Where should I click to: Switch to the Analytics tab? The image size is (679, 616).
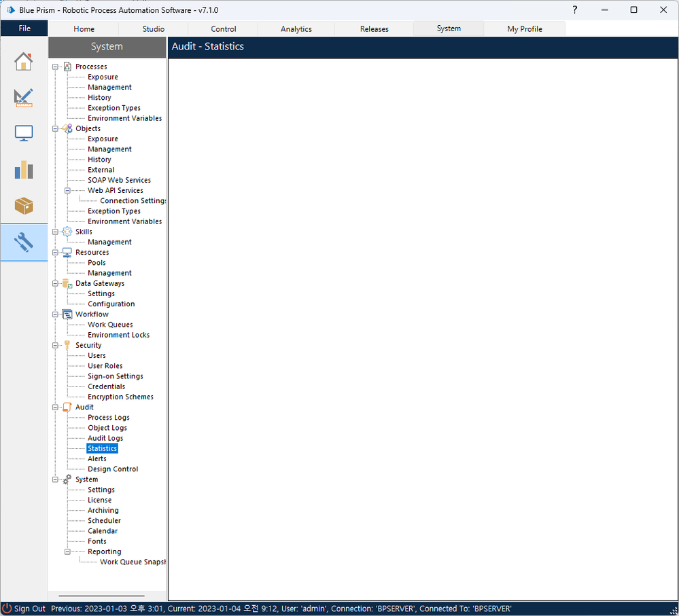296,29
